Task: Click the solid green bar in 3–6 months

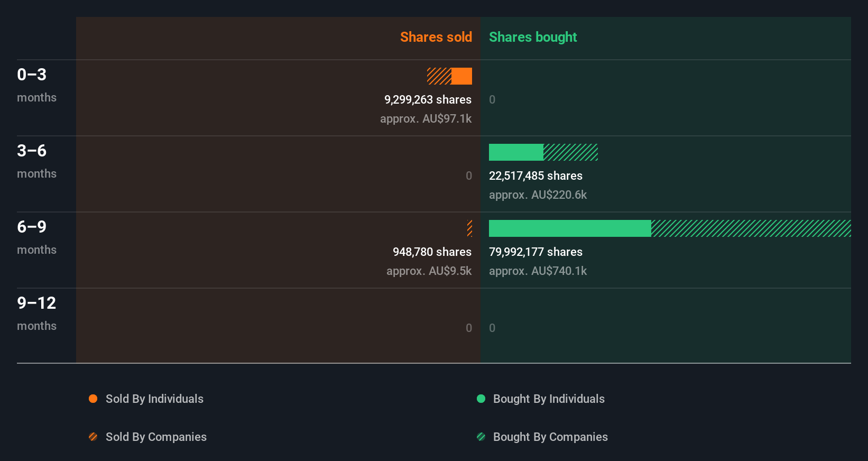Action: [516, 152]
